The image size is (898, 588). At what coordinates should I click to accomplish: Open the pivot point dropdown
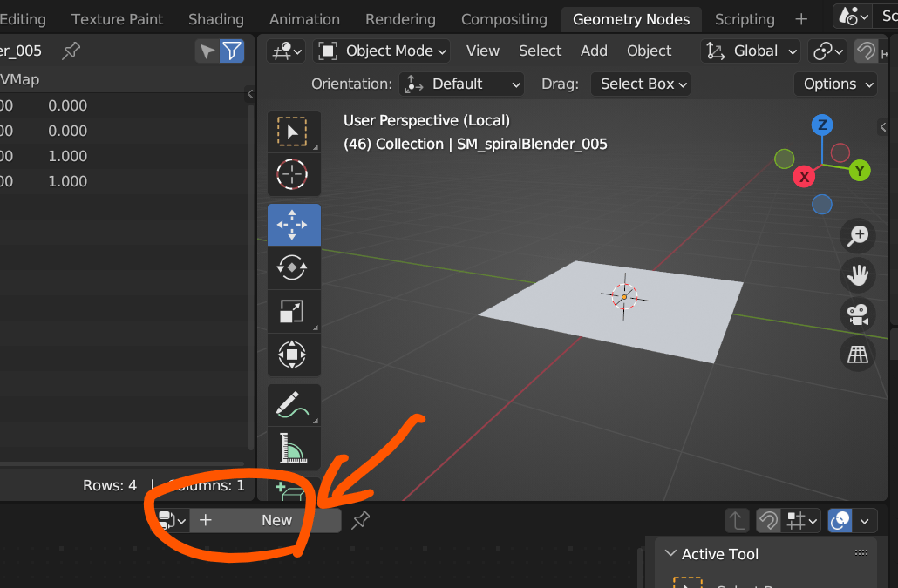coord(827,51)
